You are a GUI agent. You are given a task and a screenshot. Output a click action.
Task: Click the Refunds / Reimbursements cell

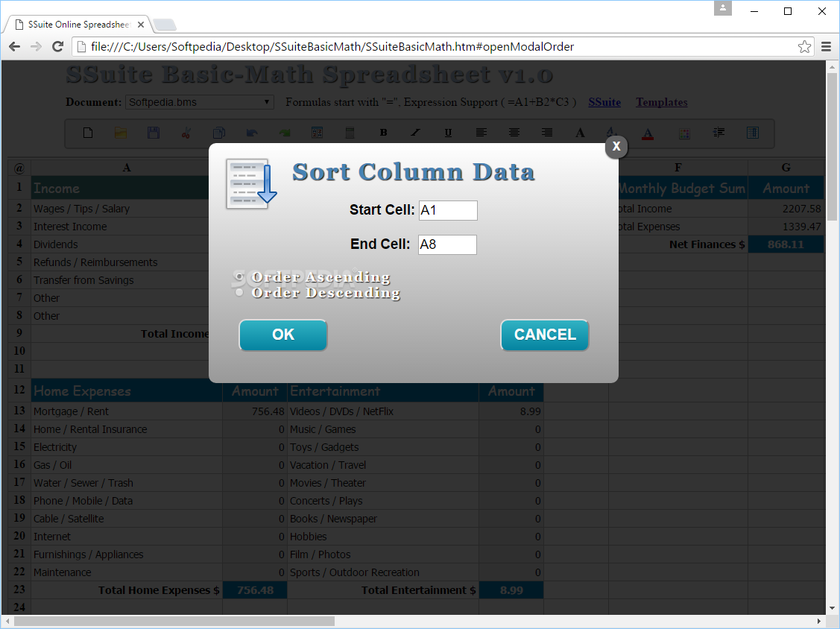click(120, 262)
